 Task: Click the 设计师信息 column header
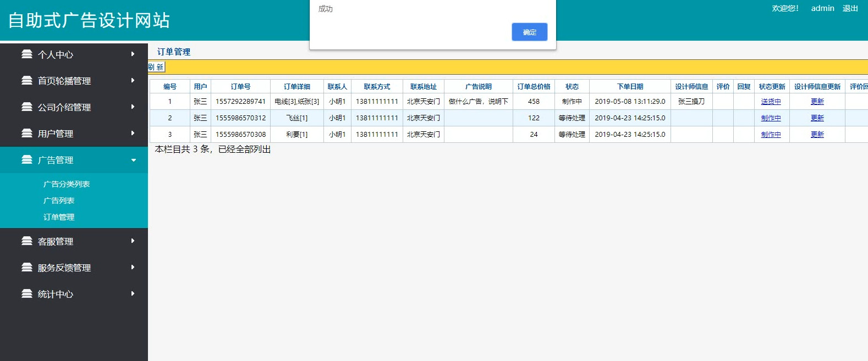click(x=691, y=87)
